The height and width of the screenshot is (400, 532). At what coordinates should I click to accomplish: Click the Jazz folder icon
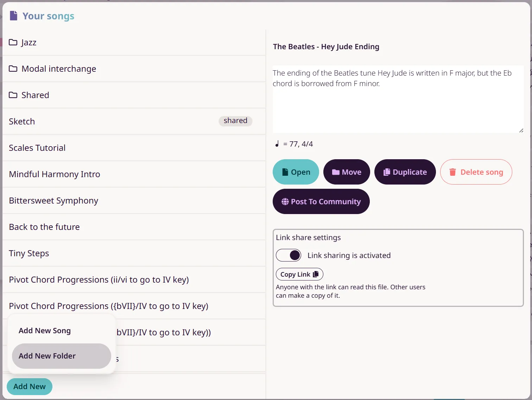tap(13, 42)
